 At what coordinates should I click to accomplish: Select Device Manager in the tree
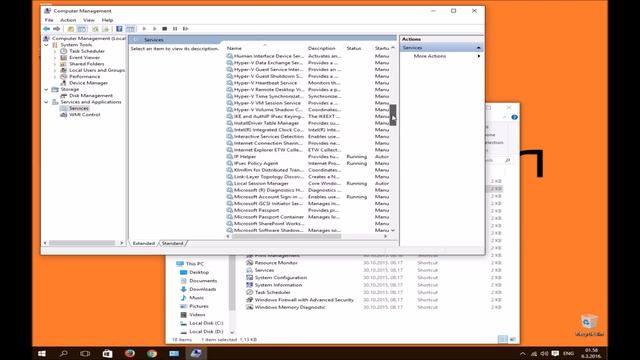point(88,83)
